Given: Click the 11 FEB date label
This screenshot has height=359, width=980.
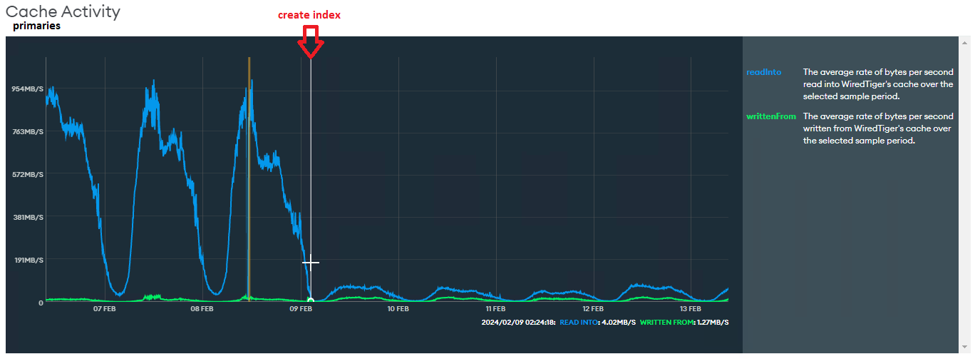Looking at the screenshot, I should [495, 309].
